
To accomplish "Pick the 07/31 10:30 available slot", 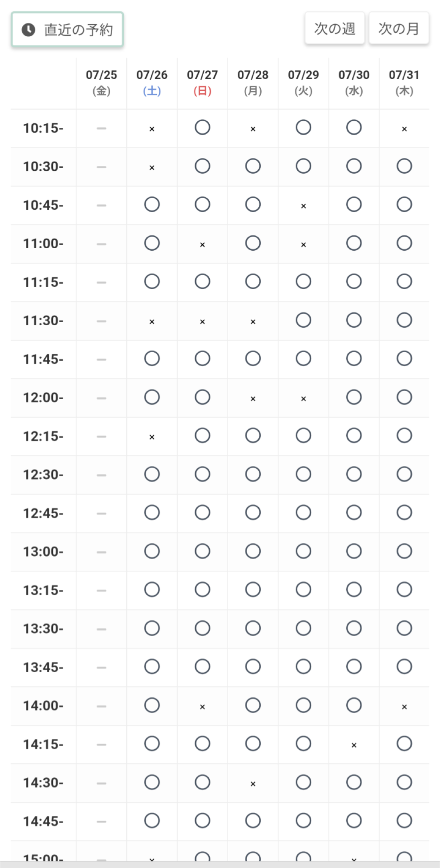I will pyautogui.click(x=404, y=166).
